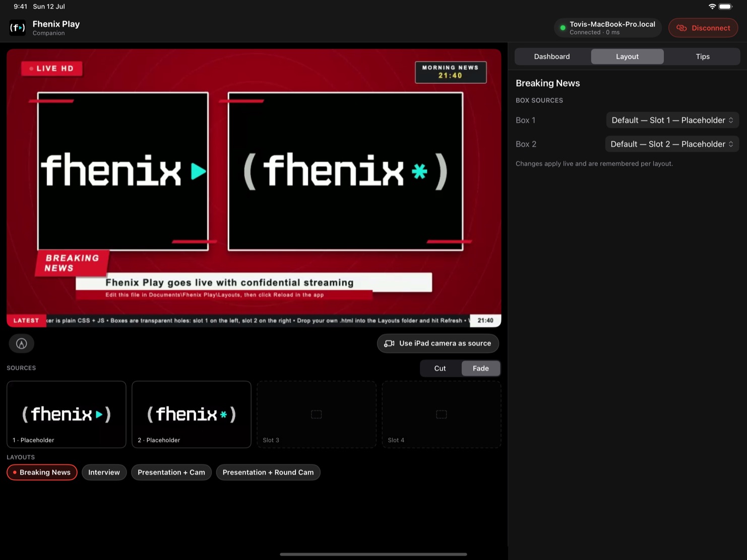The image size is (747, 560).
Task: Tap the empty Slot 4 placeholder icon
Action: point(441,414)
